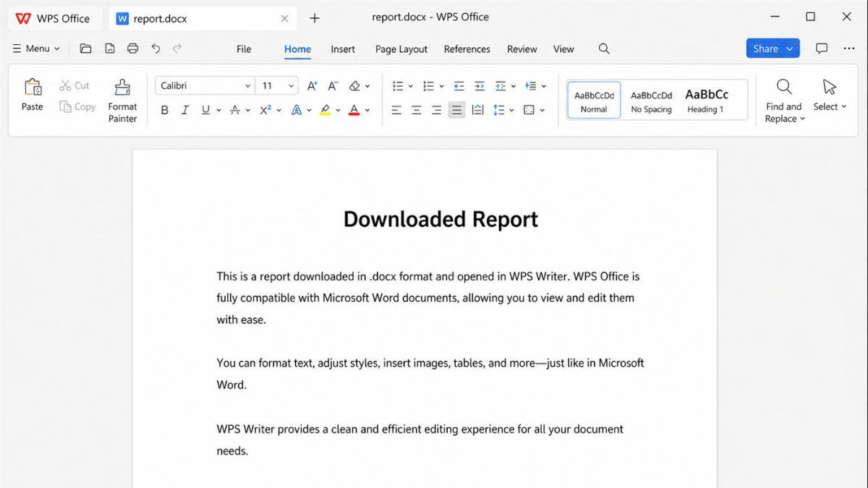Apply yellow text highlight color
This screenshot has height=488, width=868.
tap(325, 110)
